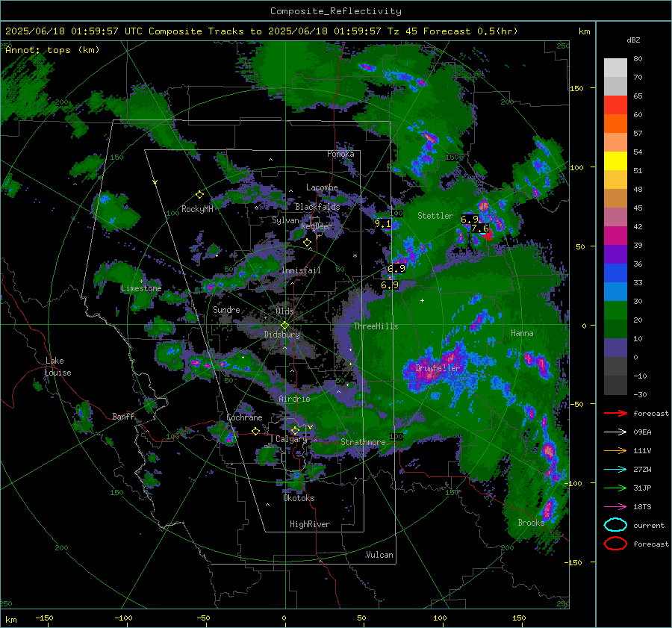The width and height of the screenshot is (672, 628).
Task: Click the Sundre town label
Action: [x=226, y=310]
